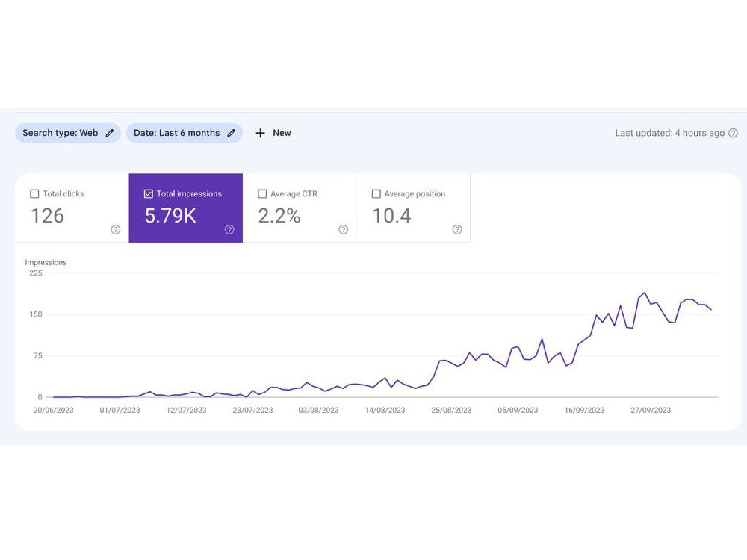Select the 10.4 Average position card
This screenshot has height=560, width=747.
pyautogui.click(x=413, y=208)
